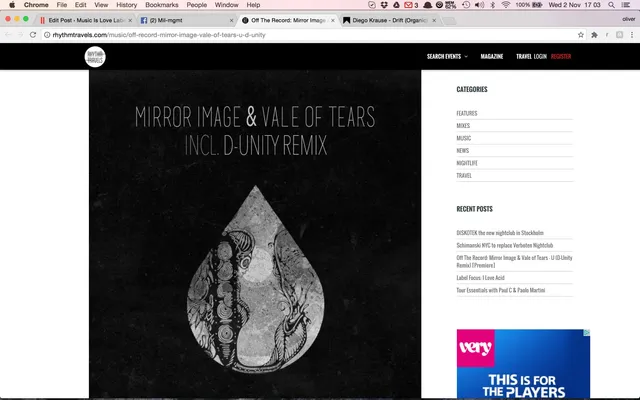This screenshot has width=640, height=400.
Task: Open the Apple menu
Action: [12, 5]
